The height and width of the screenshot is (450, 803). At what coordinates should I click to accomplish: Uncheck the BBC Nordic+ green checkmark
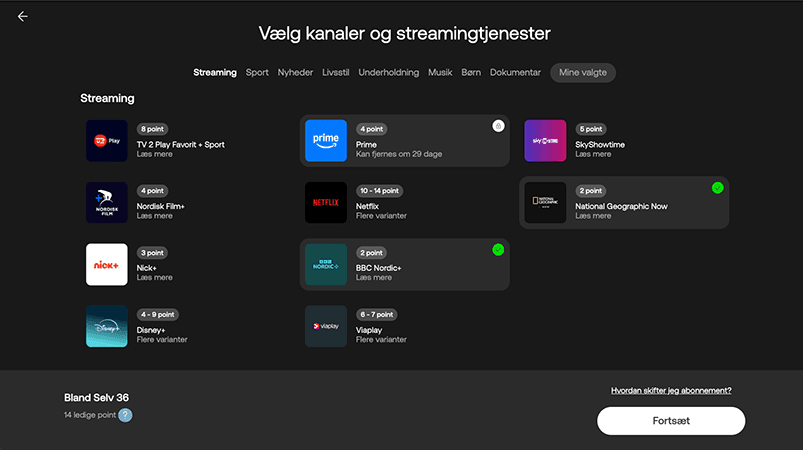tap(498, 249)
